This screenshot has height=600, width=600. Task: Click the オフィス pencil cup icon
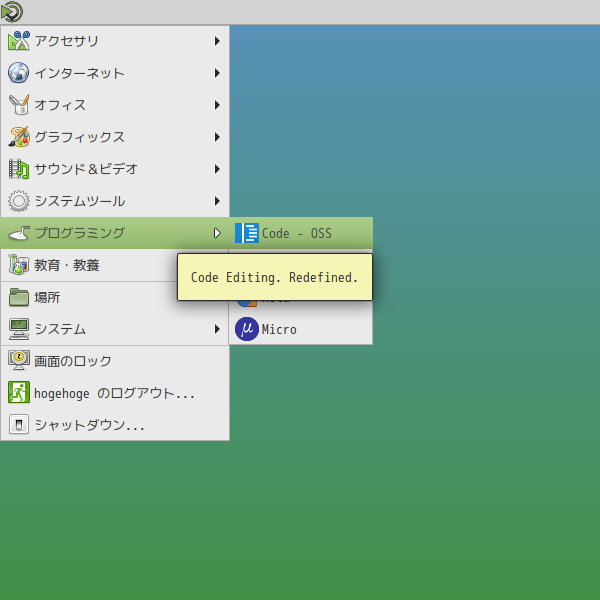click(x=19, y=105)
